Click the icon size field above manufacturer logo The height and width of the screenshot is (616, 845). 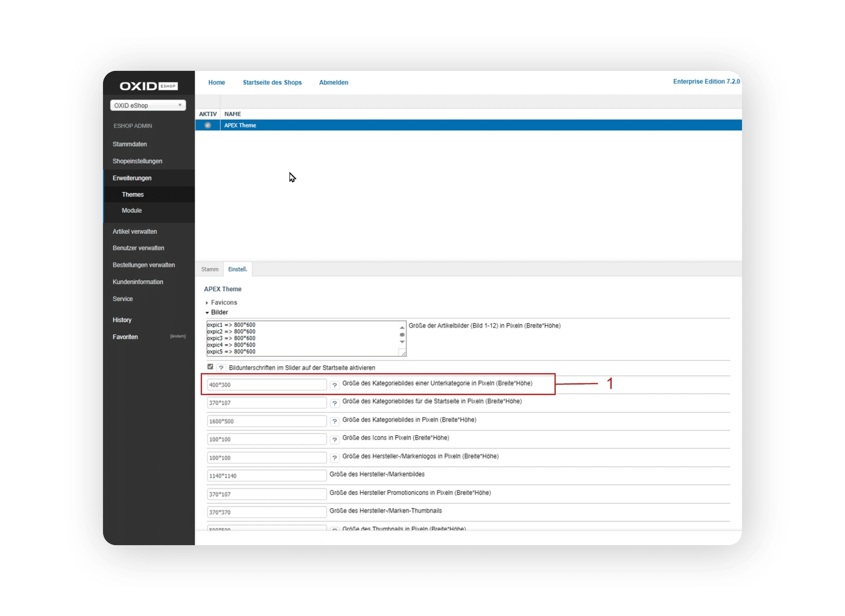coord(267,440)
